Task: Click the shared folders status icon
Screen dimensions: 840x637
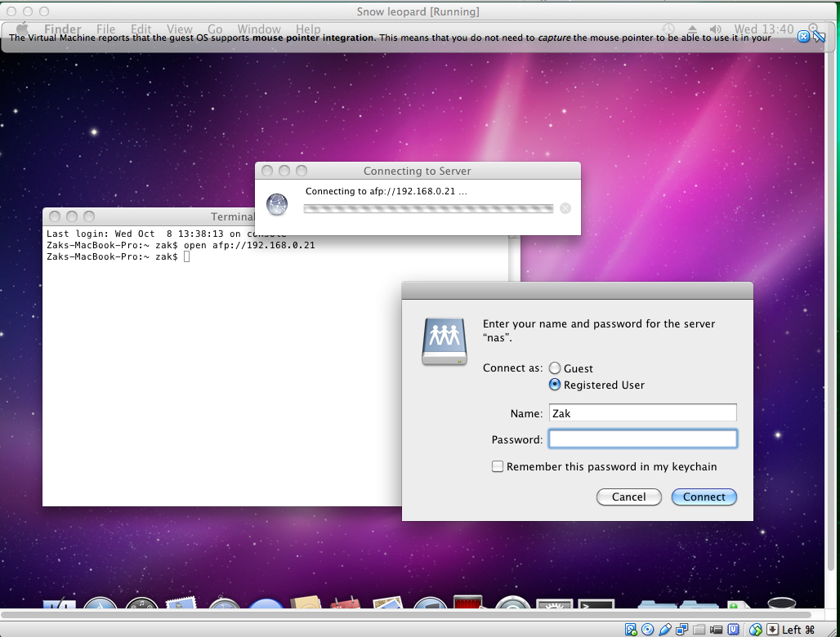Action: coord(699,630)
